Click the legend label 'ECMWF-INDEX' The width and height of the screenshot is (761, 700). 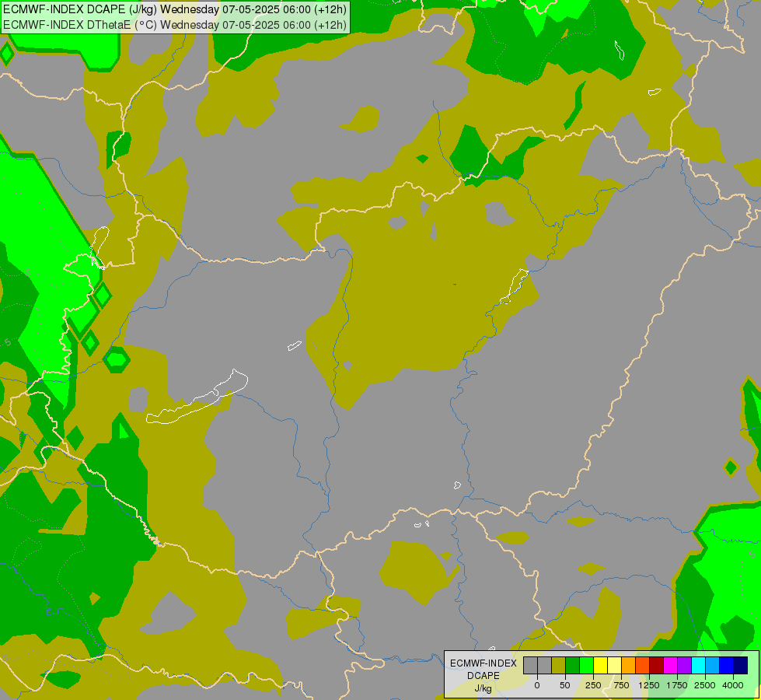pyautogui.click(x=483, y=663)
